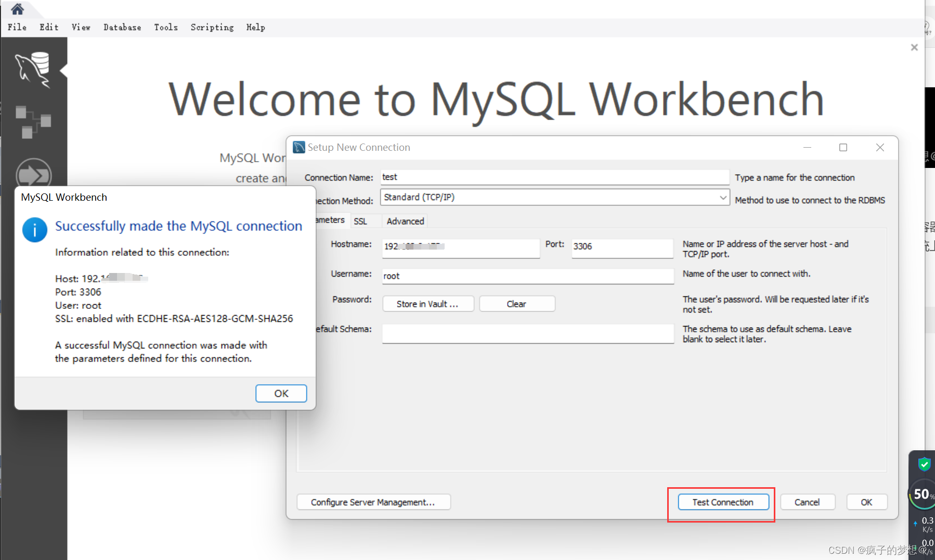Cancel the Setup New Connection dialog
Screen dimensions: 935x560
[807, 502]
